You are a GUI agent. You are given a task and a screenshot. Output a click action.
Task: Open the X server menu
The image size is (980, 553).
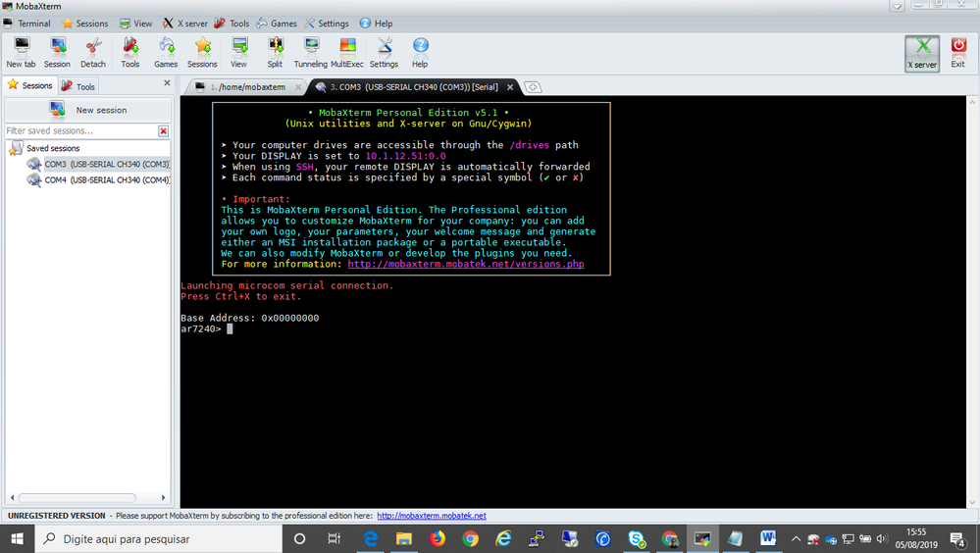click(x=185, y=24)
